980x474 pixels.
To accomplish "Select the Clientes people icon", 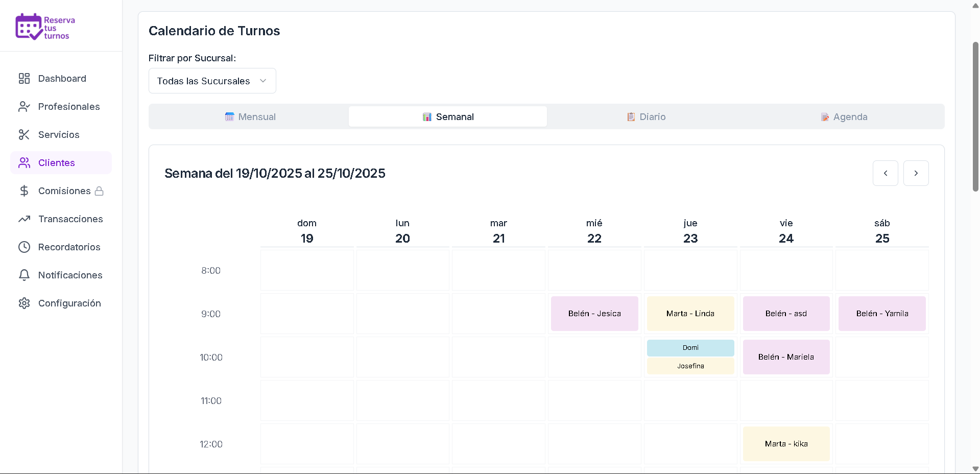I will (x=24, y=162).
